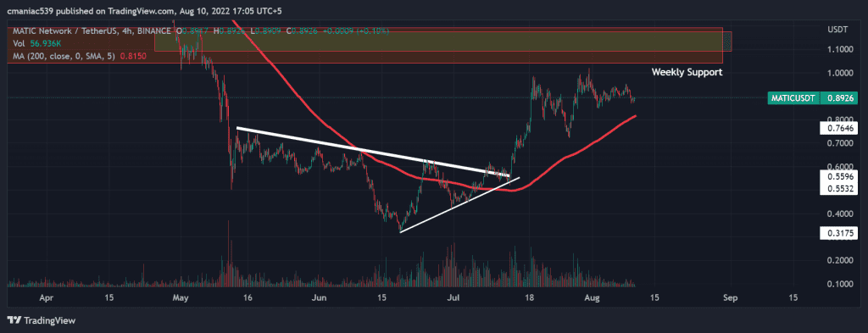This screenshot has height=333, width=868.
Task: Click the TradingView logo at bottom-left
Action: [41, 320]
